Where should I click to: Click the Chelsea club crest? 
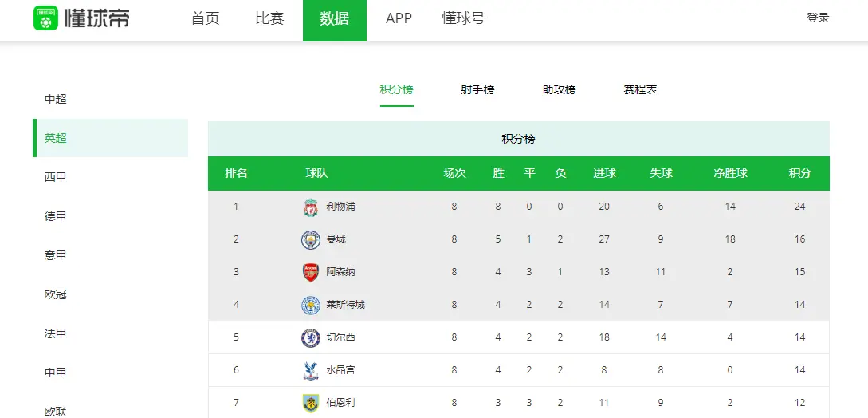[311, 338]
